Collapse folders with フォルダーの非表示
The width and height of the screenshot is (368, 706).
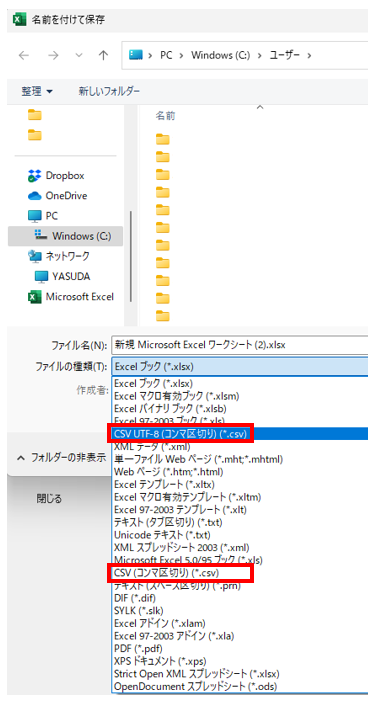[62, 457]
